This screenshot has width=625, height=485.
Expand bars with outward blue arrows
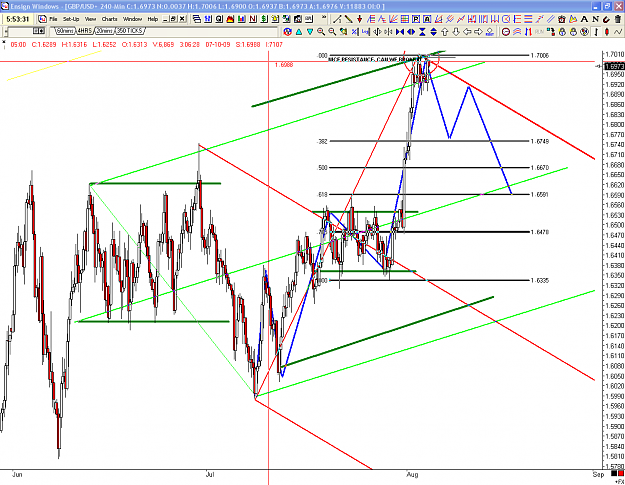point(411,31)
